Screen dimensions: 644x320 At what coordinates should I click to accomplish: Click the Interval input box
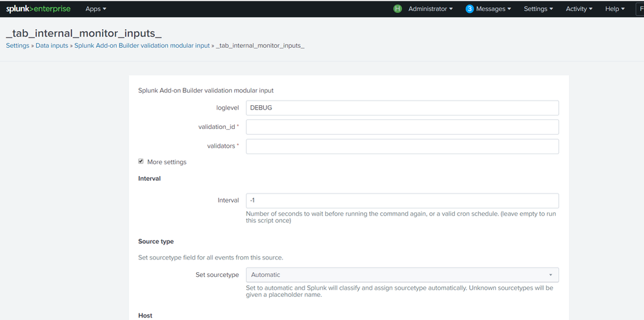coord(402,201)
